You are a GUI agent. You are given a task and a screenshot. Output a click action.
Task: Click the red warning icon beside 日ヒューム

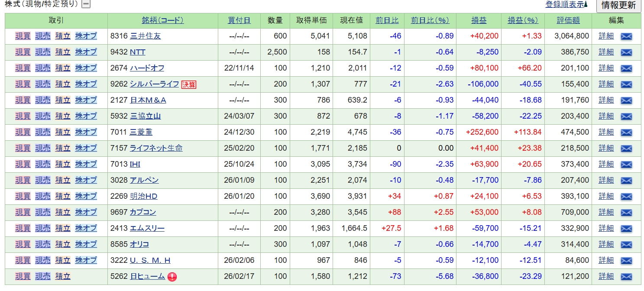click(x=172, y=276)
